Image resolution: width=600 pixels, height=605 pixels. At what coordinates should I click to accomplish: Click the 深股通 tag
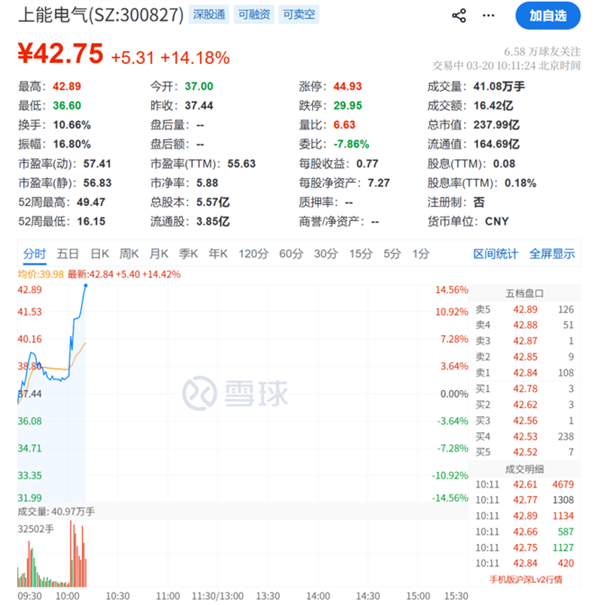210,16
